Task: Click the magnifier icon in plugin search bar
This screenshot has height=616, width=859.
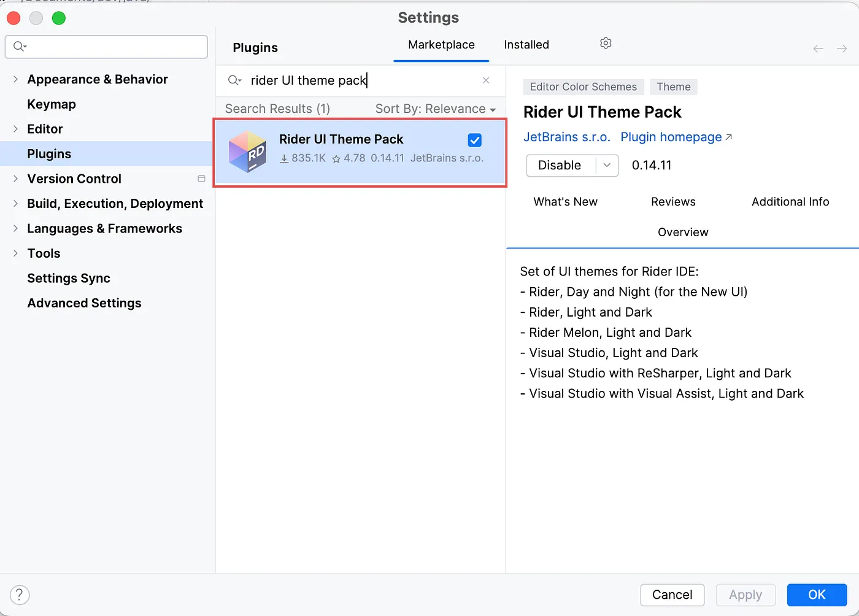Action: 234,80
